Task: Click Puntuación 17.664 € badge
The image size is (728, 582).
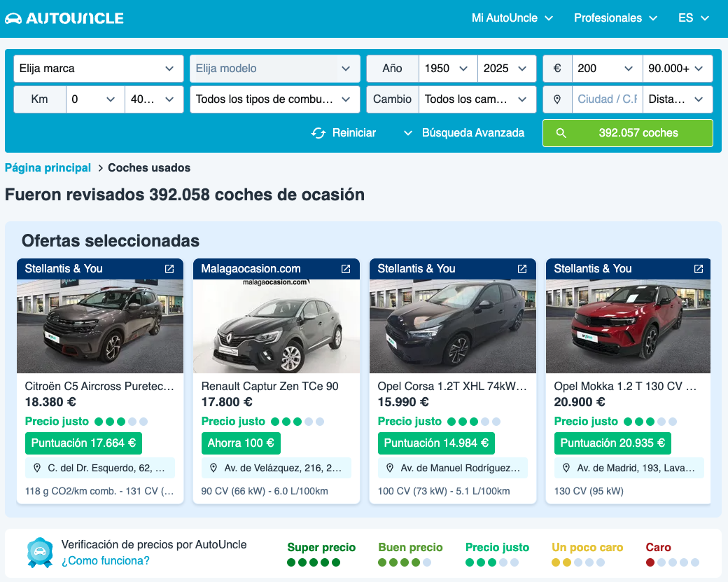Action: coord(83,443)
